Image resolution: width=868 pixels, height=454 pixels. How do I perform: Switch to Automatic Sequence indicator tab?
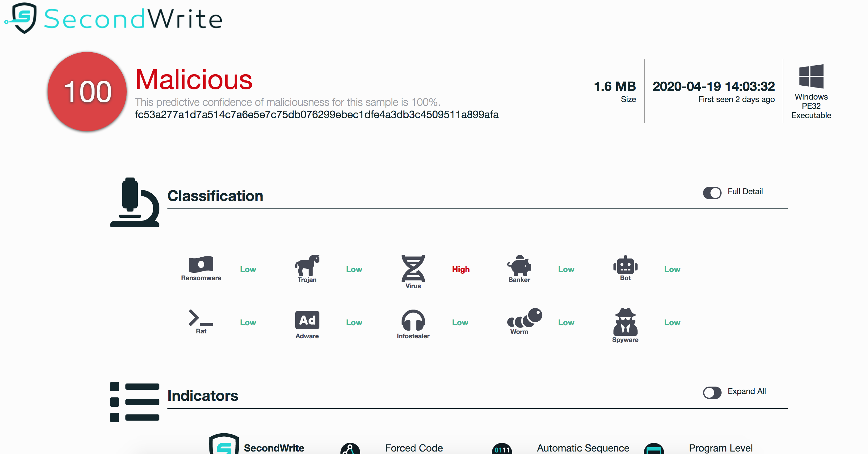tap(583, 448)
